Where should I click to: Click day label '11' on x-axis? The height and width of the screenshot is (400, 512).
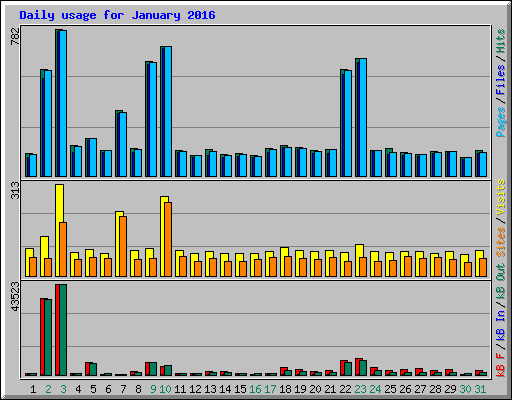pos(180,389)
